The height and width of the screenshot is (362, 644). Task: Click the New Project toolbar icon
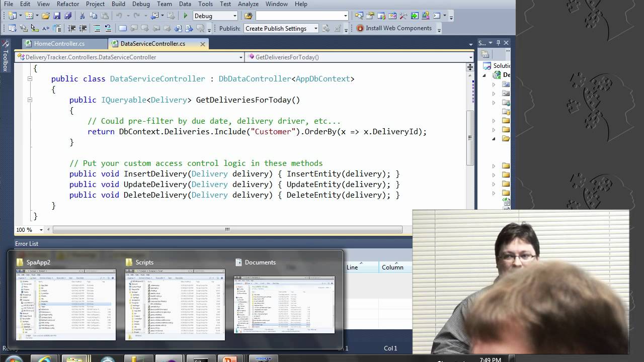pos(13,16)
